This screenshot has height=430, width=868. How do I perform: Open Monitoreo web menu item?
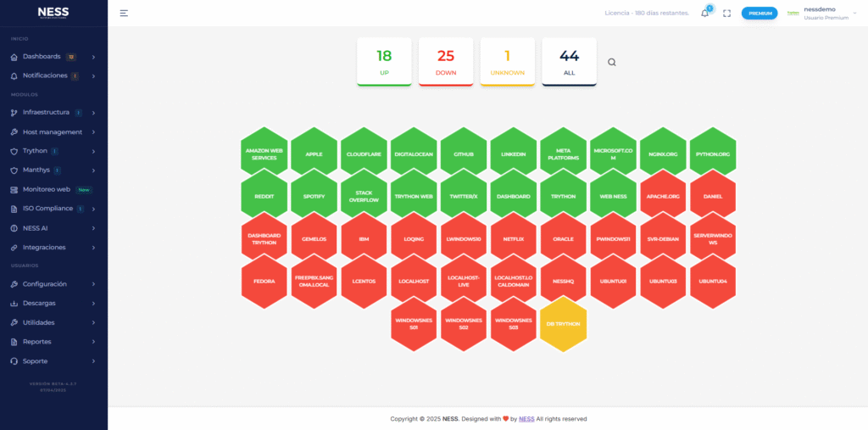pyautogui.click(x=53, y=189)
